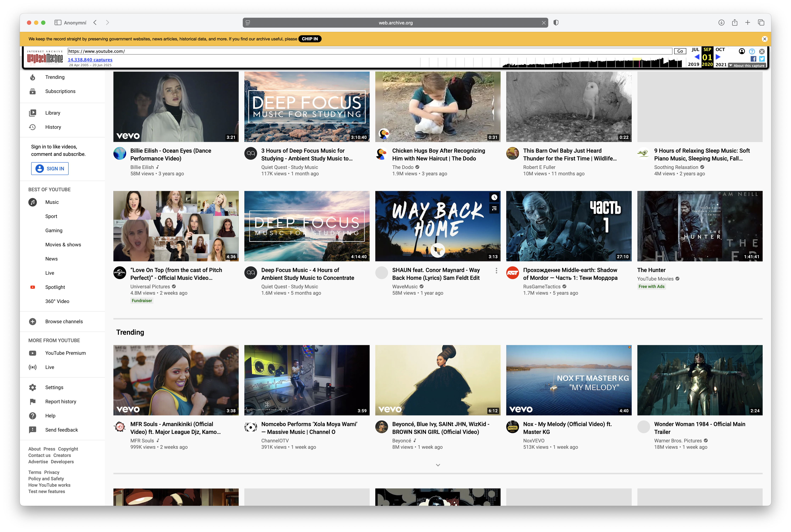Click the Trending flame icon in sidebar
Screen dimensions: 791x532
pyautogui.click(x=33, y=77)
